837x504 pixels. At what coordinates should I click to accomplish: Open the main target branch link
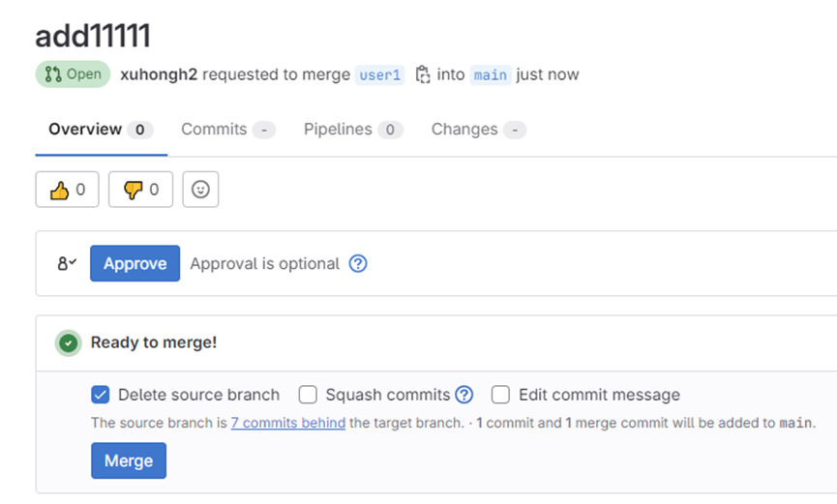point(490,74)
